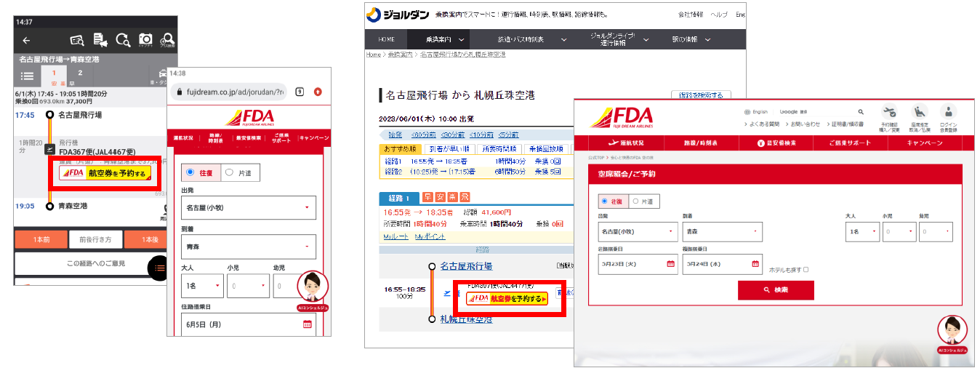This screenshot has width=980, height=368.
Task: Open 大人 1名 dropdown on the desktop form
Action: (x=862, y=232)
